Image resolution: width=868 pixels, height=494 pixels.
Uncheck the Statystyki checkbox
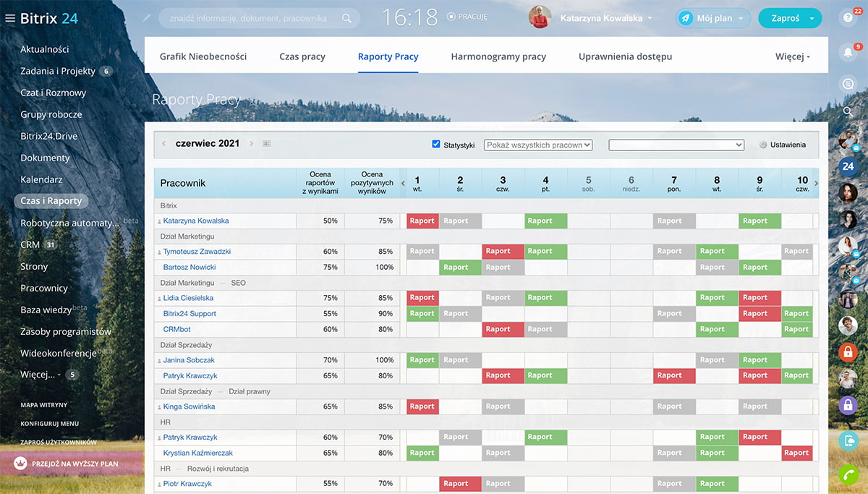tap(436, 144)
